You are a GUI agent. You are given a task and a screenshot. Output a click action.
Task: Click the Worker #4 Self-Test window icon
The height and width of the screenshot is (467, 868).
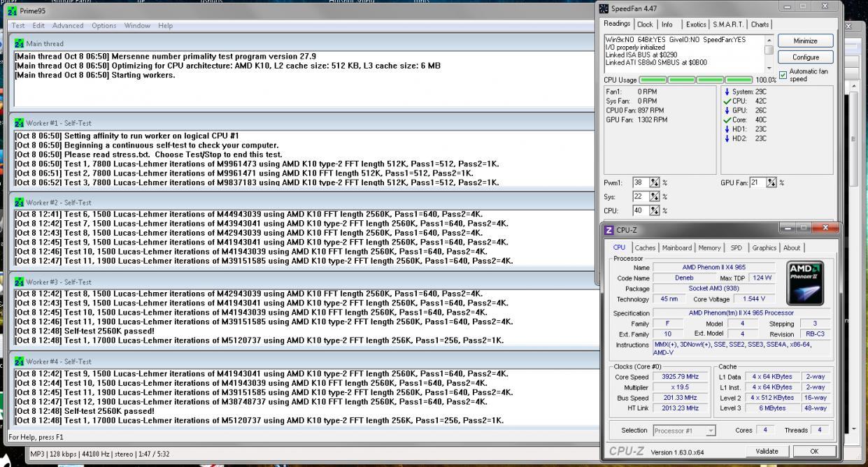coord(19,361)
